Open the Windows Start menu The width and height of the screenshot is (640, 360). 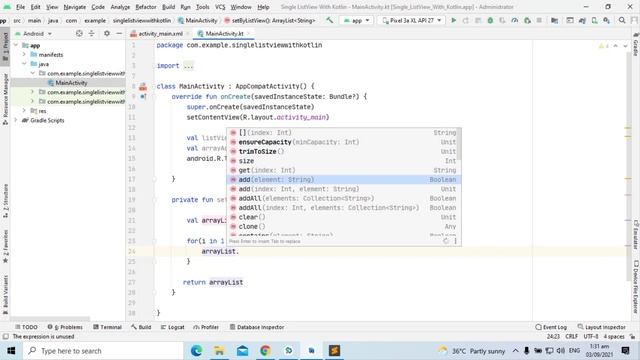(11, 351)
